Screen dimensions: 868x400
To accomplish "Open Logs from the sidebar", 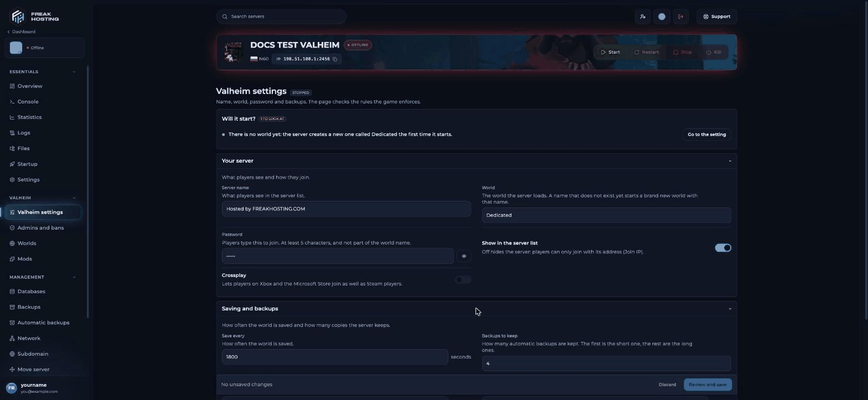I will tap(43, 133).
